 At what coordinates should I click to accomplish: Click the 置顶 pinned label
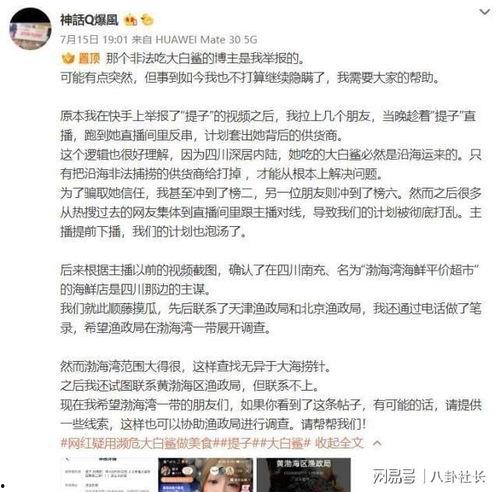coord(89,59)
